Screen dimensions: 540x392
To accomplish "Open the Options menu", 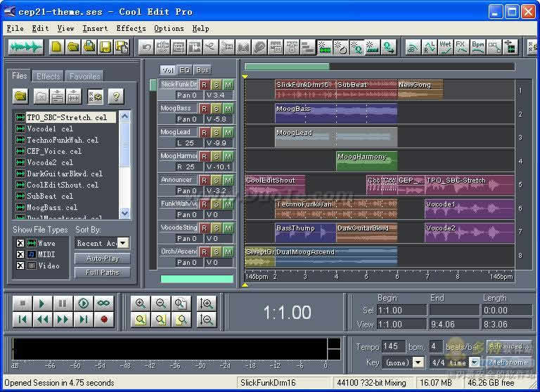I will 169,29.
